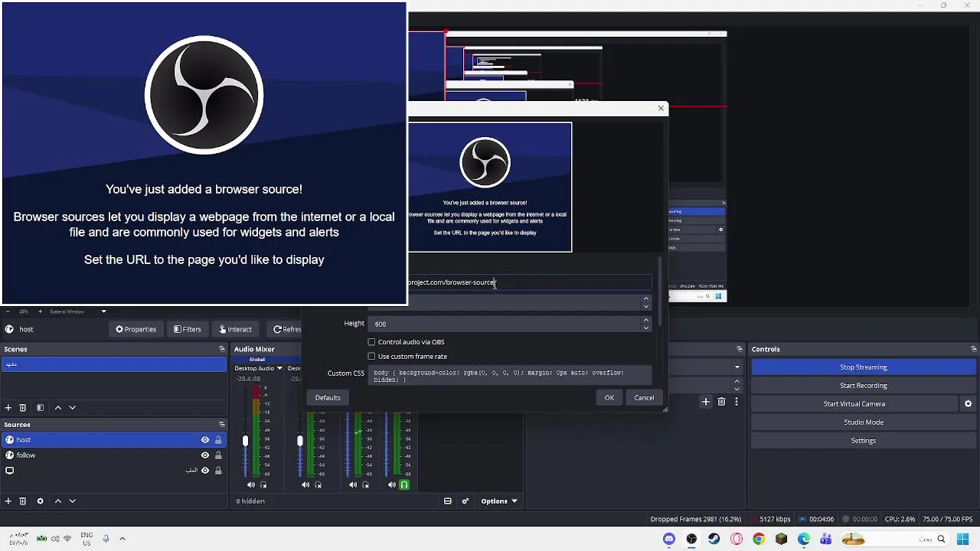Enable Use custom frame rate checkbox
This screenshot has width=980, height=551.
371,357
